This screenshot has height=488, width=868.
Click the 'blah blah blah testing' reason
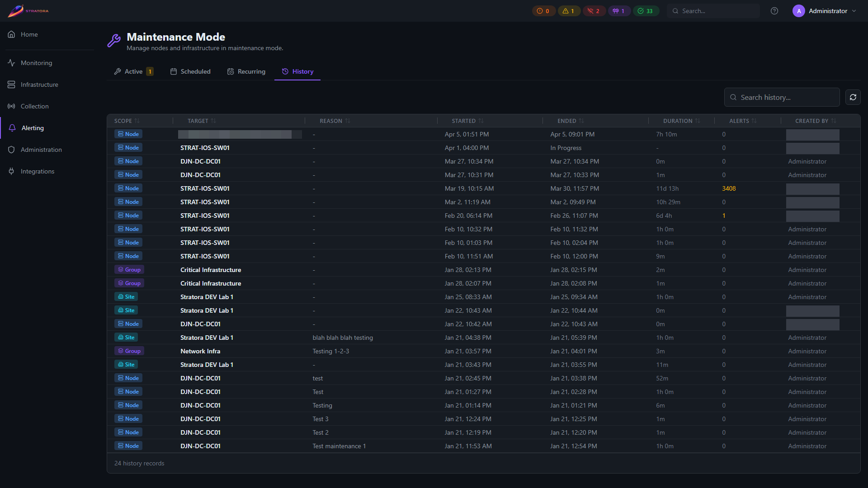pyautogui.click(x=343, y=338)
